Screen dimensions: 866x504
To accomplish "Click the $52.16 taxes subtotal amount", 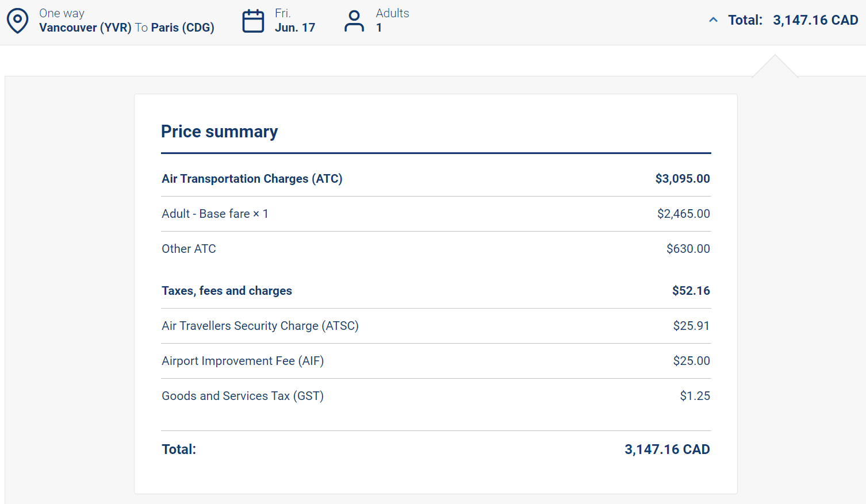I will [691, 291].
